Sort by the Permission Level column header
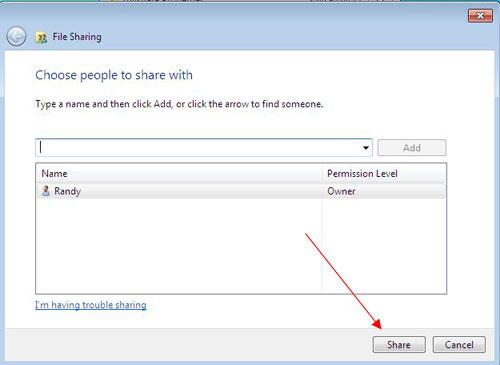The height and width of the screenshot is (365, 500). [x=384, y=174]
